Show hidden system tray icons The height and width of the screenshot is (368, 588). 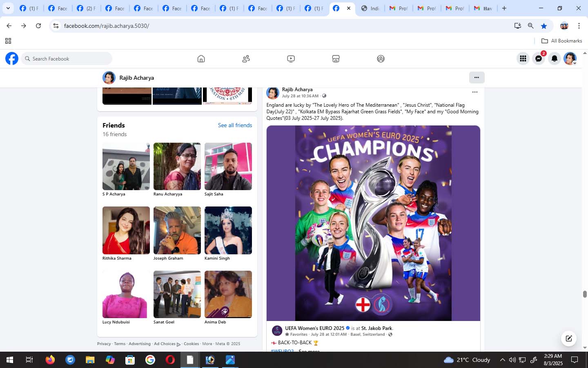click(x=502, y=360)
